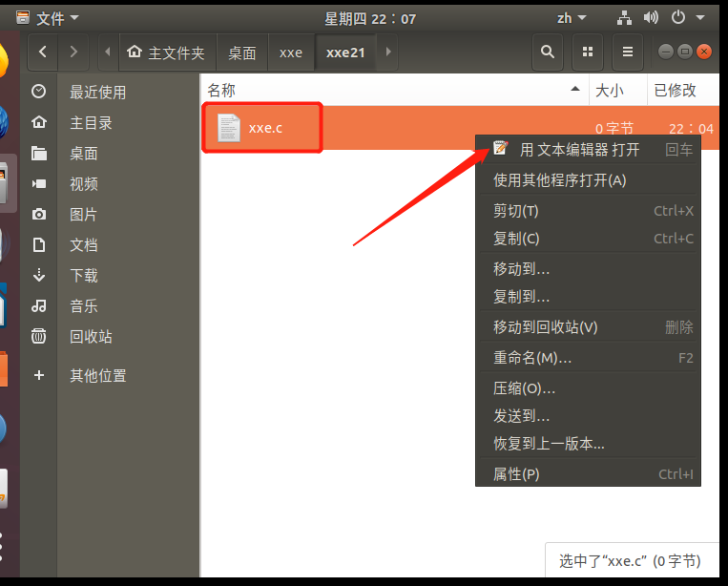Click the 0 字节 size cell of xxe.c
728x586 pixels.
(614, 128)
